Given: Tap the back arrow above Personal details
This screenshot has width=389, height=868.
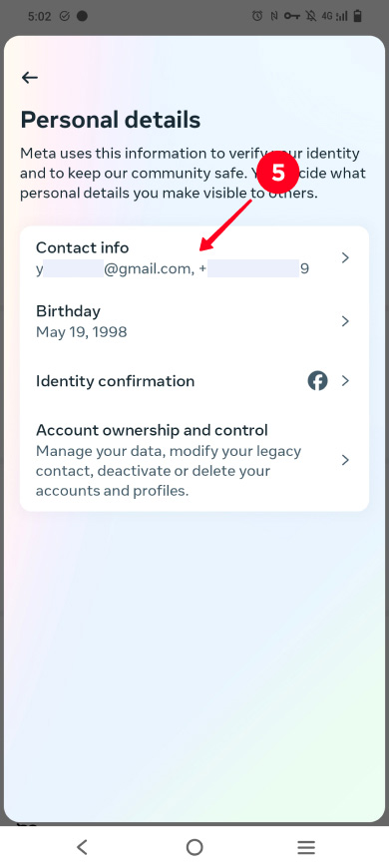Looking at the screenshot, I should tap(29, 78).
